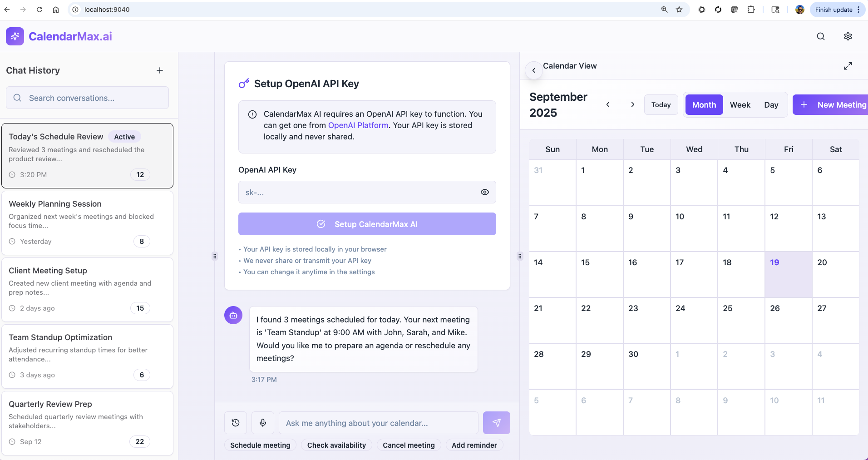The image size is (868, 460).
Task: Switch to Month view tab
Action: pos(704,105)
